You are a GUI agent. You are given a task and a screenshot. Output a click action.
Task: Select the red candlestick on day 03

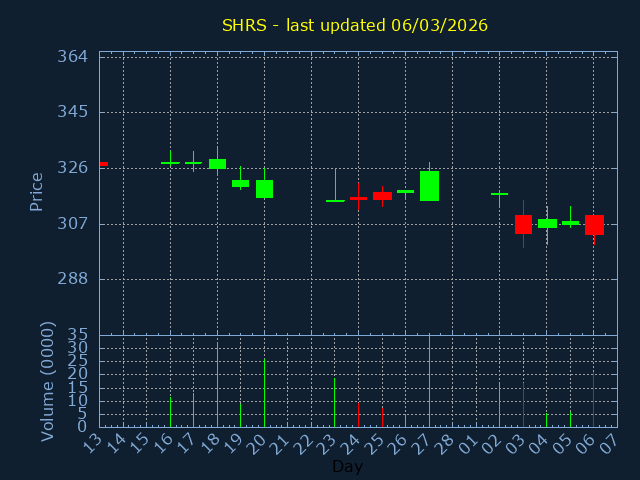[523, 224]
